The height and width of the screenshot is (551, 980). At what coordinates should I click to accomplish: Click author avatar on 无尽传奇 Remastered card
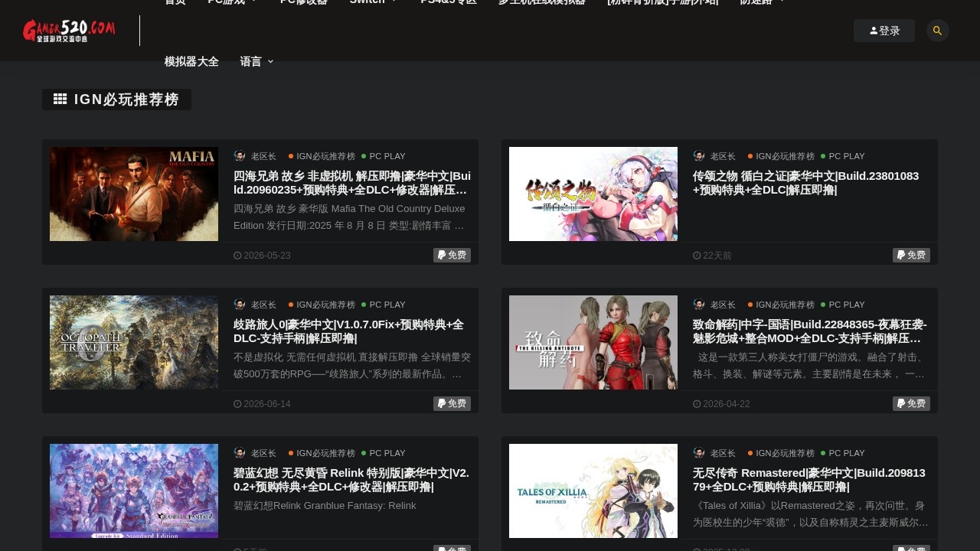(x=699, y=453)
